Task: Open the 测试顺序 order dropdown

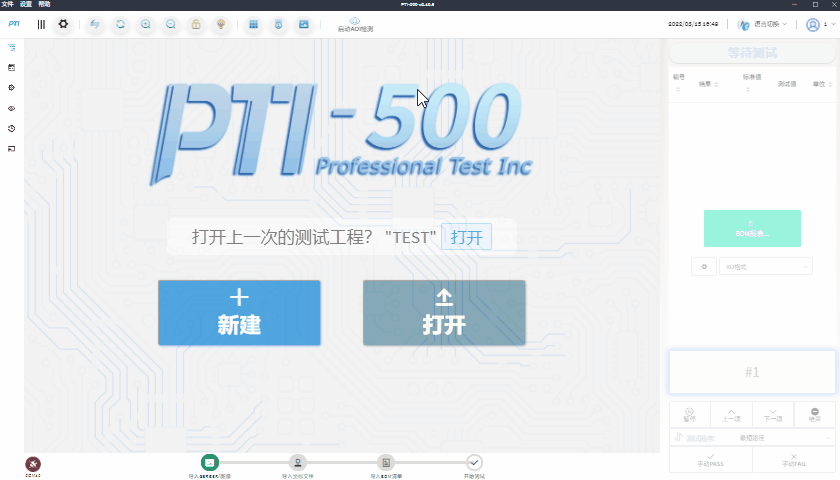Action: click(x=752, y=438)
